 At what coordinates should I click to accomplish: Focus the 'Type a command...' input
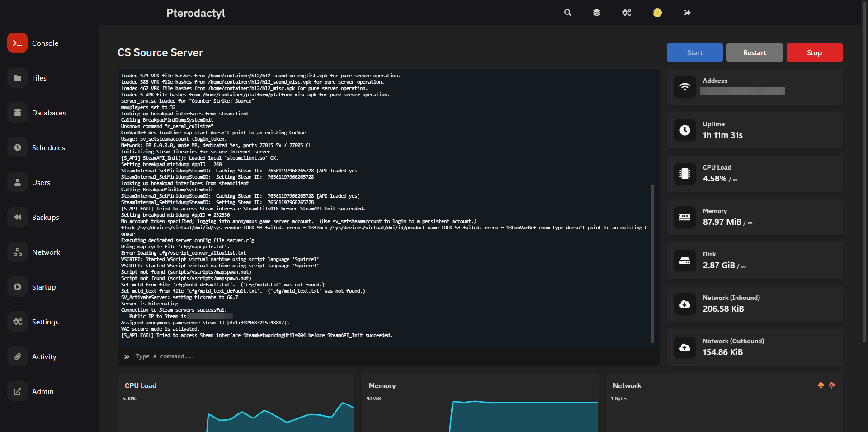389,356
